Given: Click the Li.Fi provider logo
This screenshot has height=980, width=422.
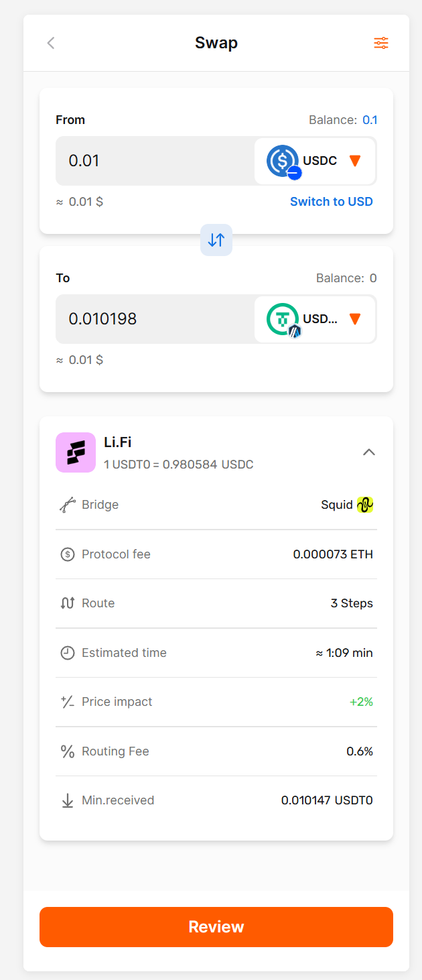Looking at the screenshot, I should point(76,452).
